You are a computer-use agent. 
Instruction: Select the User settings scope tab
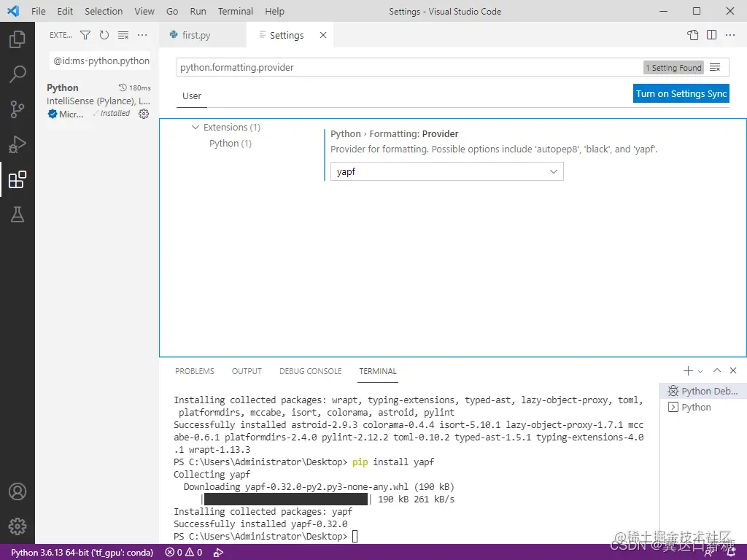[192, 96]
